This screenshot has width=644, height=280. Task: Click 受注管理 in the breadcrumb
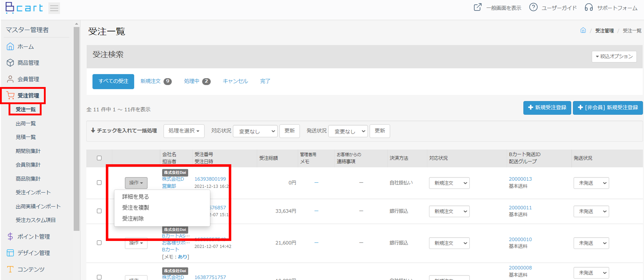[605, 30]
